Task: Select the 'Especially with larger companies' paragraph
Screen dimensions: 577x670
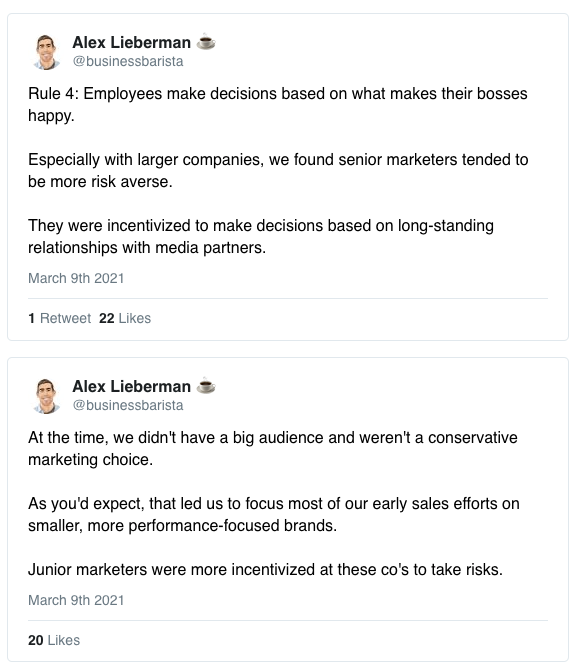Action: (x=278, y=170)
